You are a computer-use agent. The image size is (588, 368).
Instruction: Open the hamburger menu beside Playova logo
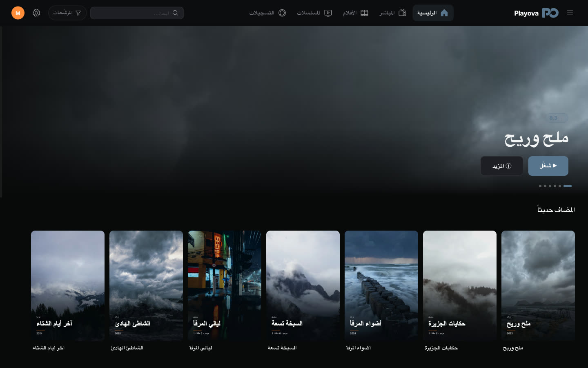pyautogui.click(x=570, y=13)
